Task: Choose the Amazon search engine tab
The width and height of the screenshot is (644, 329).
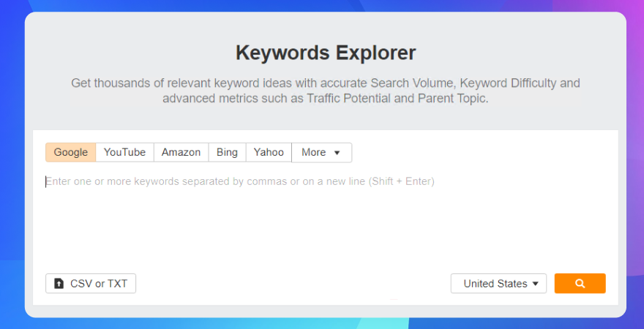Action: click(181, 152)
